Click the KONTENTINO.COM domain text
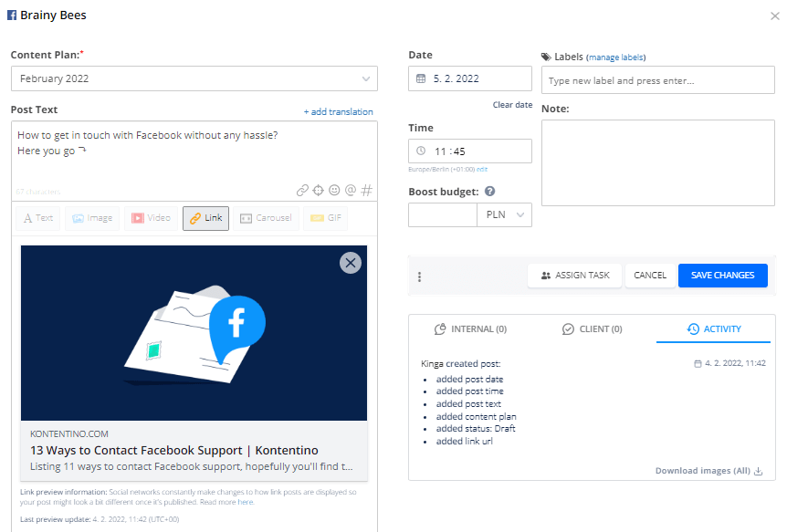Screen dimensions: 787x532 click(x=69, y=434)
